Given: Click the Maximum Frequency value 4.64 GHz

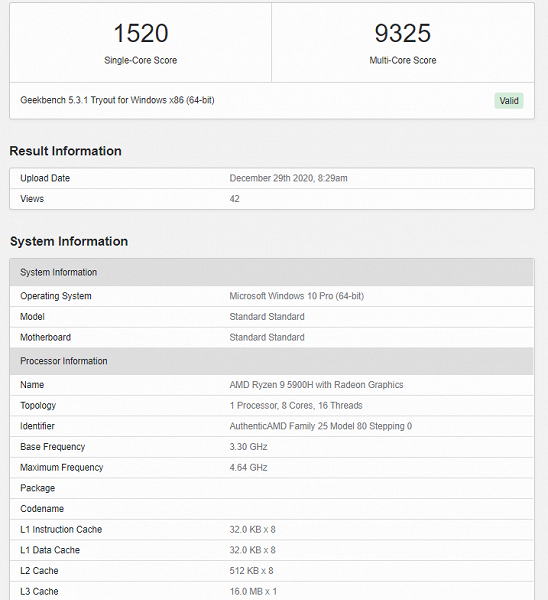Looking at the screenshot, I should click(x=248, y=468).
